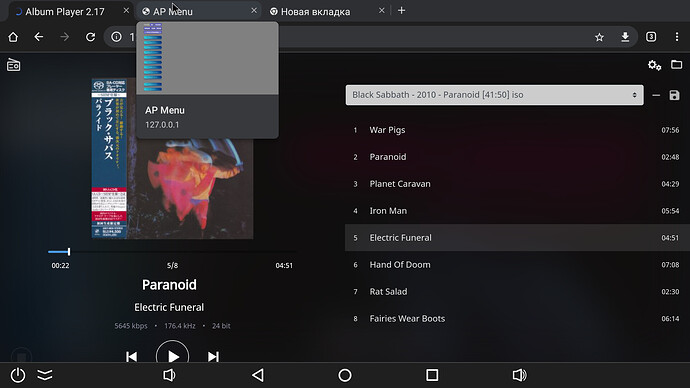Open browser three-dot menu
This screenshot has width=690, height=388.
pos(677,37)
